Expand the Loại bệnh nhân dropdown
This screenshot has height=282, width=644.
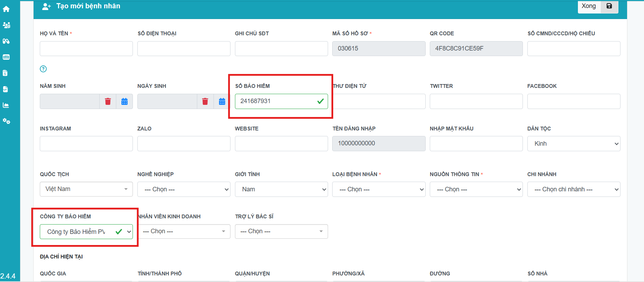click(x=379, y=189)
